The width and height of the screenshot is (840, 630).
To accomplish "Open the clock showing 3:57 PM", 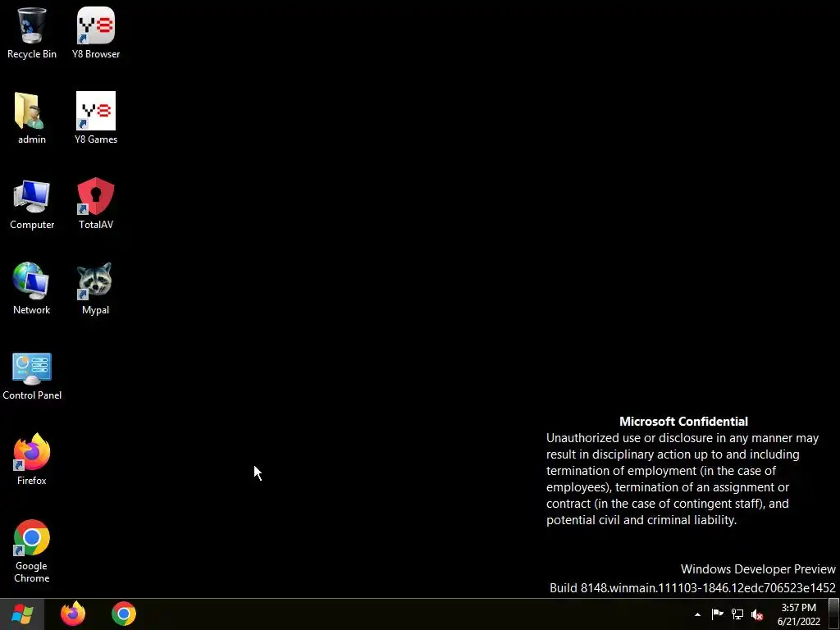I will point(799,614).
